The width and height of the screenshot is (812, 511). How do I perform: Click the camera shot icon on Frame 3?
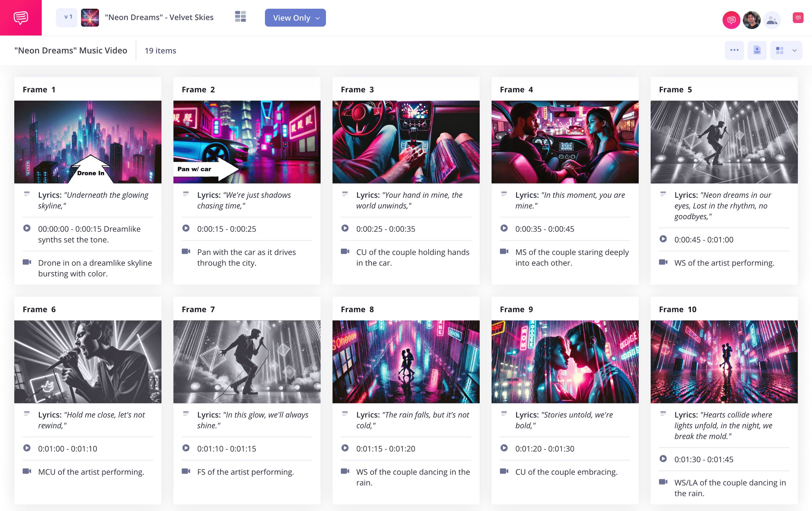[345, 252]
